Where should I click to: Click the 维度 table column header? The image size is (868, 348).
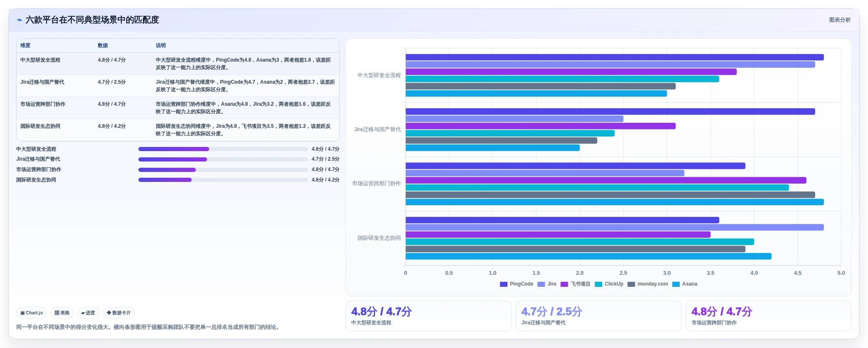click(25, 45)
